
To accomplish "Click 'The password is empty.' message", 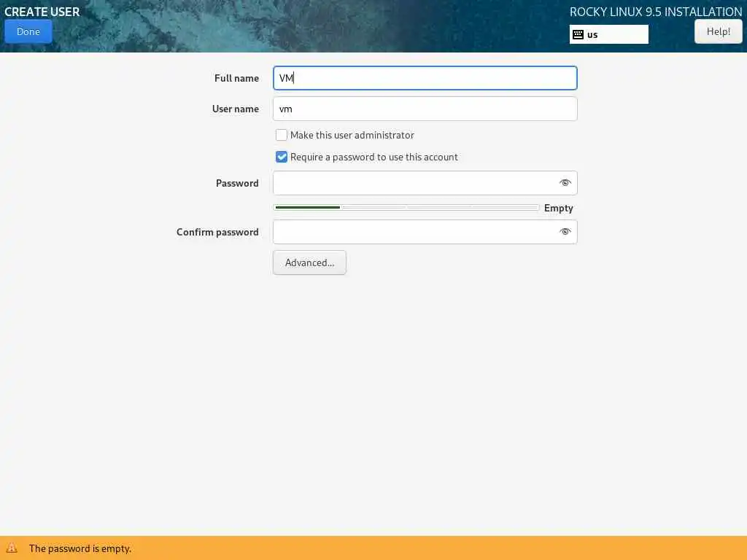I will pyautogui.click(x=80, y=548).
